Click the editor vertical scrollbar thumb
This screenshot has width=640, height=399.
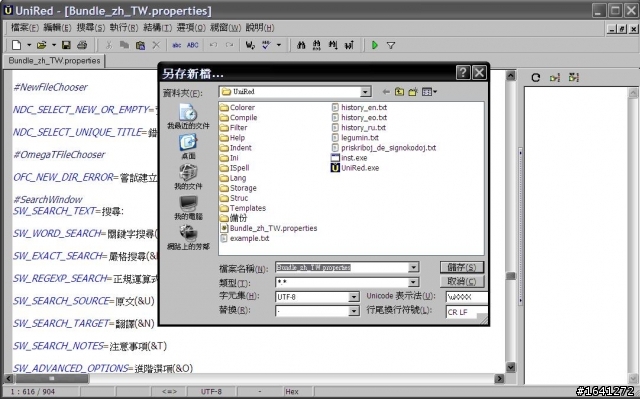(x=511, y=276)
